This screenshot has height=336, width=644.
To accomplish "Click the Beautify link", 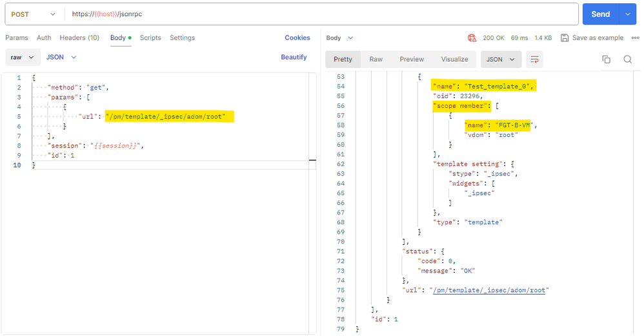I will (294, 58).
